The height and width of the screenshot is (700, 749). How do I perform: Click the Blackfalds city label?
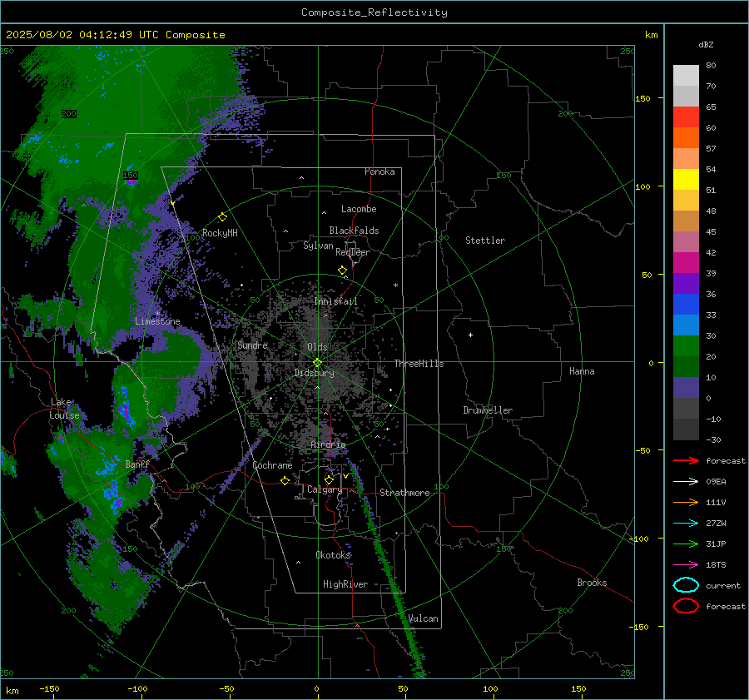354,231
